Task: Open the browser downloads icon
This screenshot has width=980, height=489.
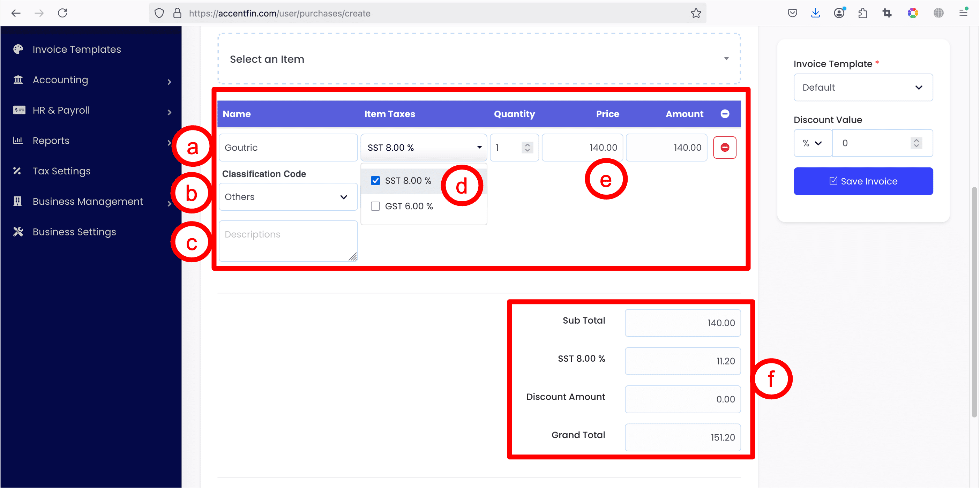Action: pos(815,13)
